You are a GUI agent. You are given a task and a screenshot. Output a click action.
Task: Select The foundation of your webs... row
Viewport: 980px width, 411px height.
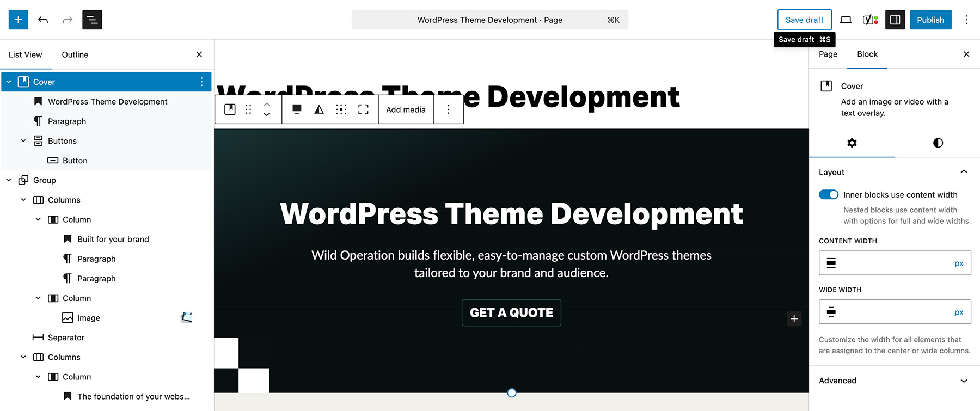point(106,396)
